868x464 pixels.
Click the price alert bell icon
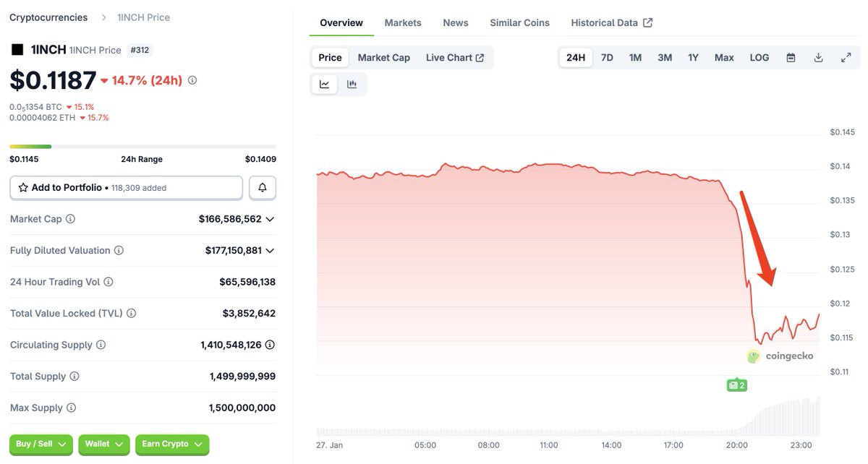pos(262,188)
